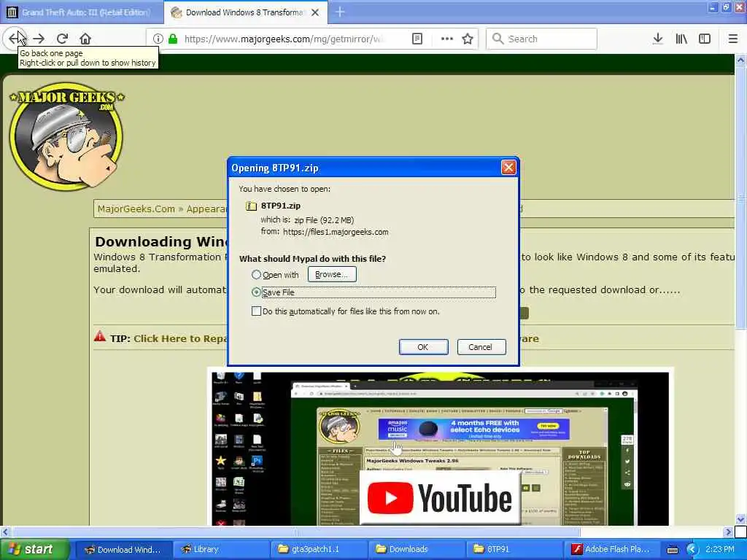Expand hidden system tray icons arrow
The width and height of the screenshot is (747, 560).
[692, 550]
